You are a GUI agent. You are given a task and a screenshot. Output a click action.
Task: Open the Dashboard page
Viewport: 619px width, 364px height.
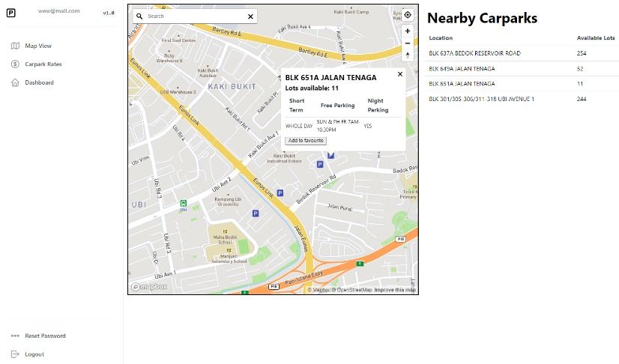pos(39,82)
